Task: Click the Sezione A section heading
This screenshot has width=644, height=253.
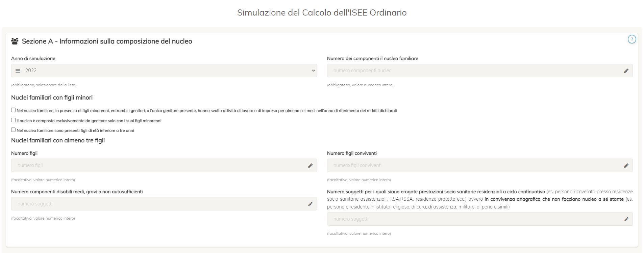Action: pyautogui.click(x=107, y=41)
